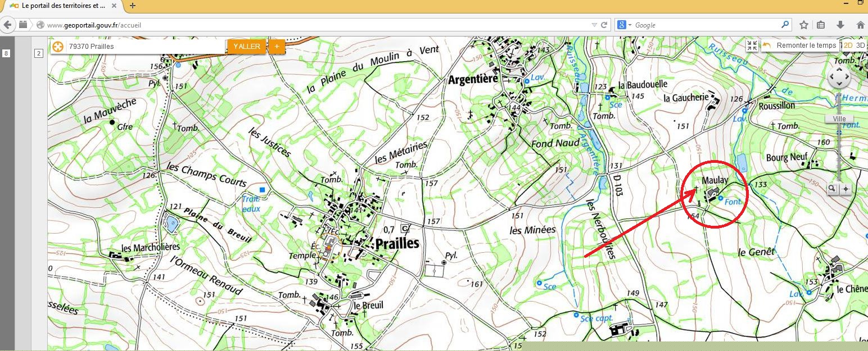The width and height of the screenshot is (868, 351).
Task: Bookmark this page with star icon
Action: click(804, 25)
